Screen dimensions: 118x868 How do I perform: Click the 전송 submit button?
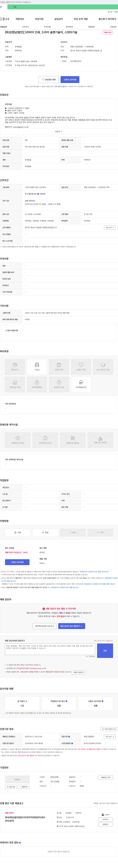[105, 650]
